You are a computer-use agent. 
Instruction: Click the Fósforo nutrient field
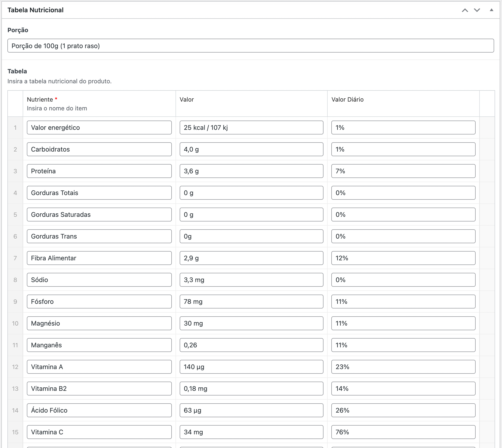tap(99, 302)
